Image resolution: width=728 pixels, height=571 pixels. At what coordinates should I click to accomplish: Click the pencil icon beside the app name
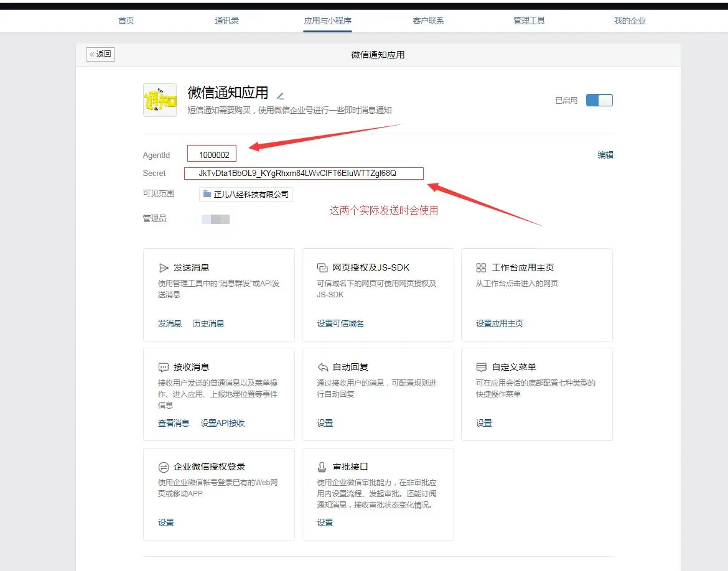pos(281,96)
